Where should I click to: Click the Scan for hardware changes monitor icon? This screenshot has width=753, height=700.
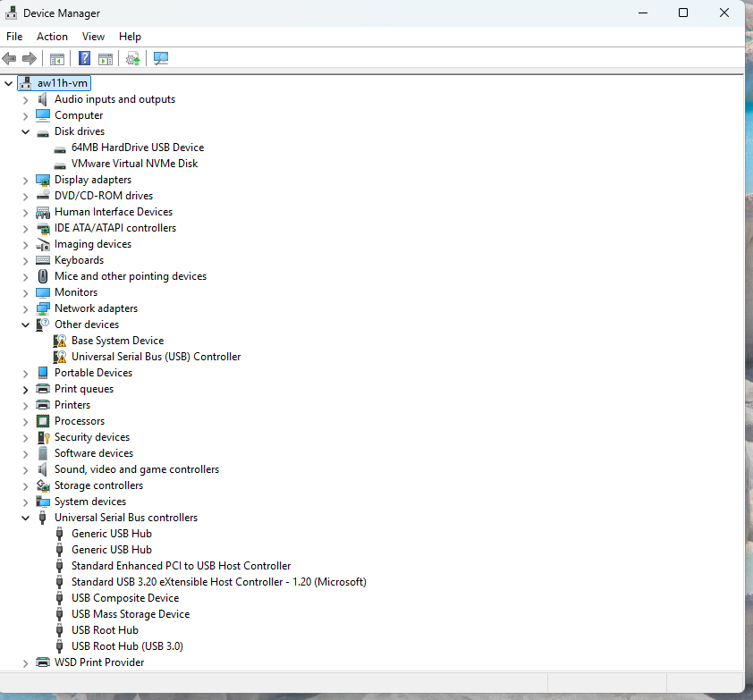click(161, 59)
